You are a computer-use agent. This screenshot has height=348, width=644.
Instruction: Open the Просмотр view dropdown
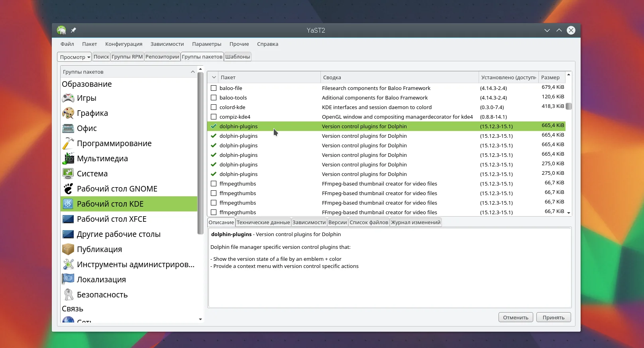pos(74,57)
